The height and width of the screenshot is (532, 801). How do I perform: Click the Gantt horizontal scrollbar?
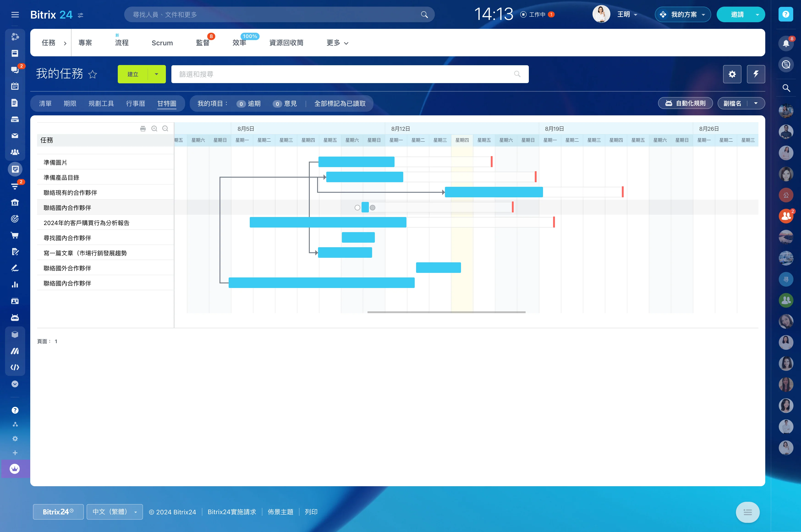(x=447, y=312)
